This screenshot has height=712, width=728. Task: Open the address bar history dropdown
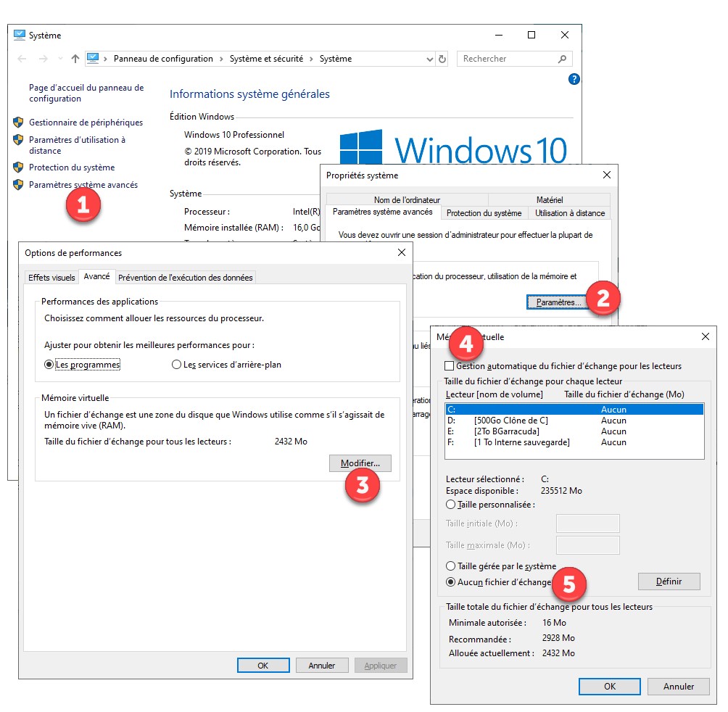(x=429, y=59)
